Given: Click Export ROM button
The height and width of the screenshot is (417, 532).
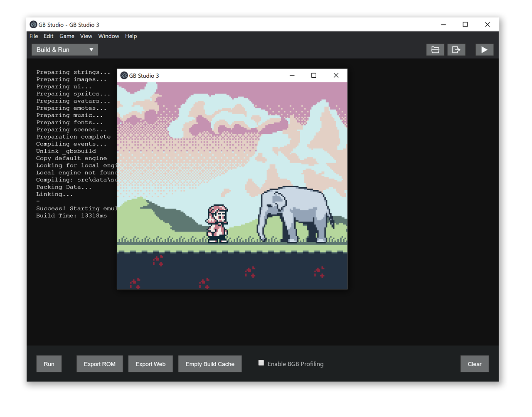Looking at the screenshot, I should tap(100, 364).
